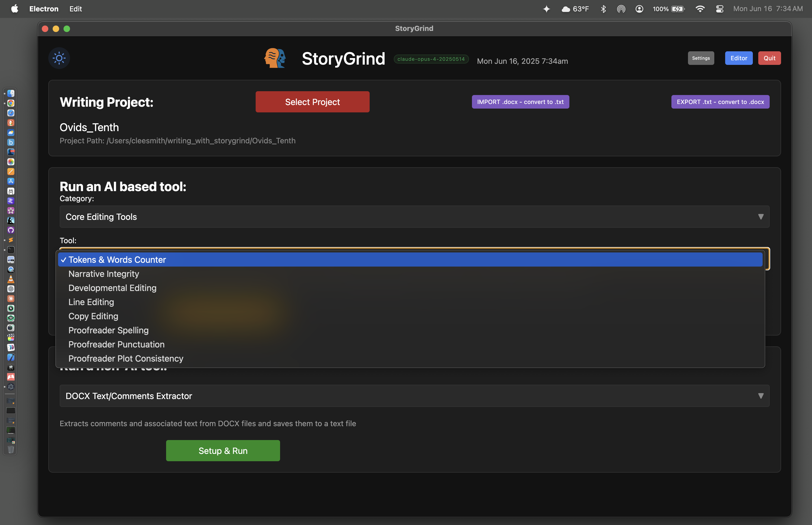812x525 pixels.
Task: Click the StoryGrind two-heads logo
Action: (275, 58)
